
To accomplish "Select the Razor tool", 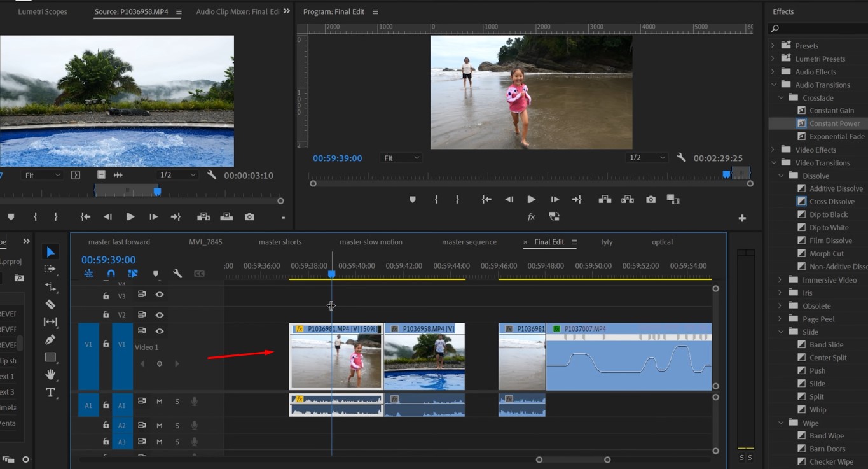I will click(51, 304).
